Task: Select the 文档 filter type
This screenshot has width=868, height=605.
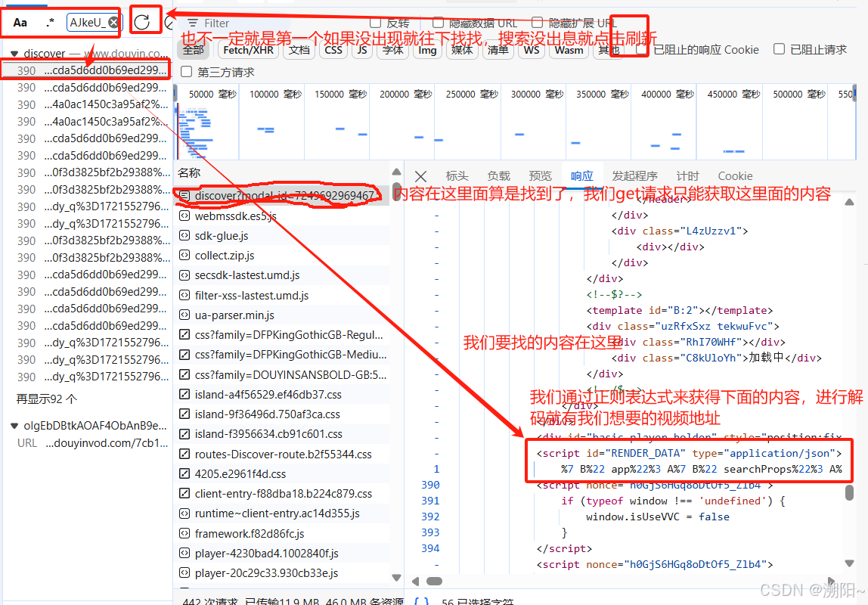Action: tap(299, 51)
